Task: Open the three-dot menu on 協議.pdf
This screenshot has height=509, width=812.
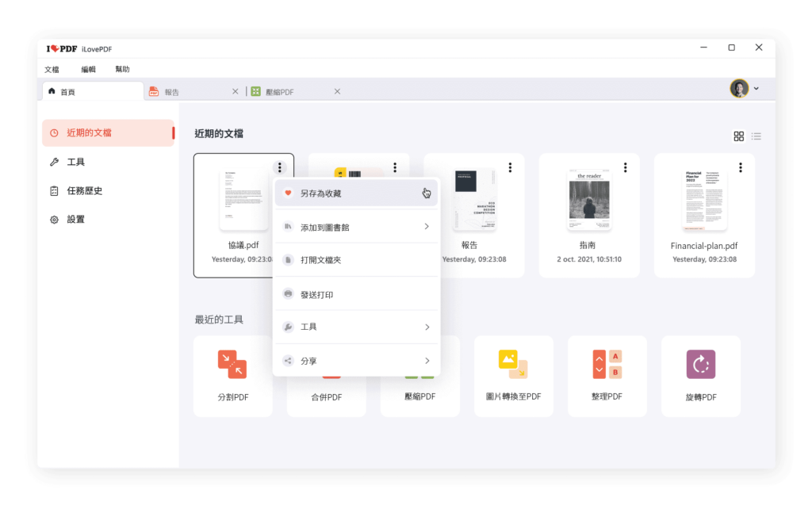Action: tap(280, 167)
